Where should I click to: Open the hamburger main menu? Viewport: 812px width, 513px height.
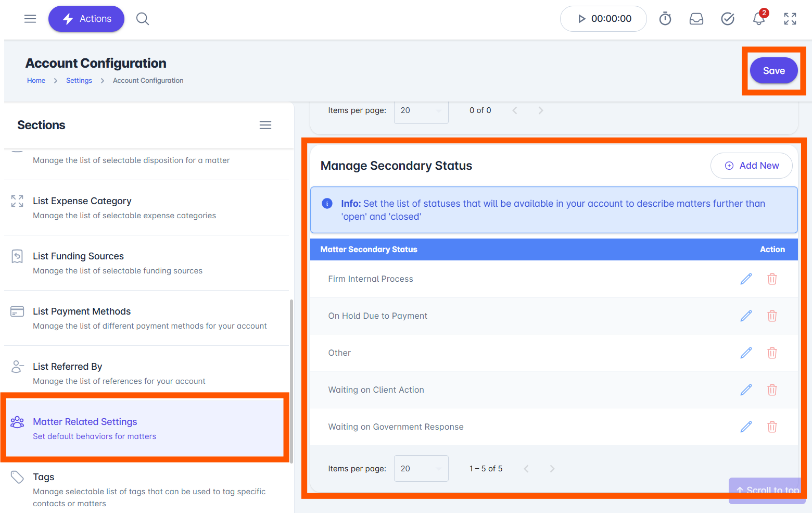30,19
